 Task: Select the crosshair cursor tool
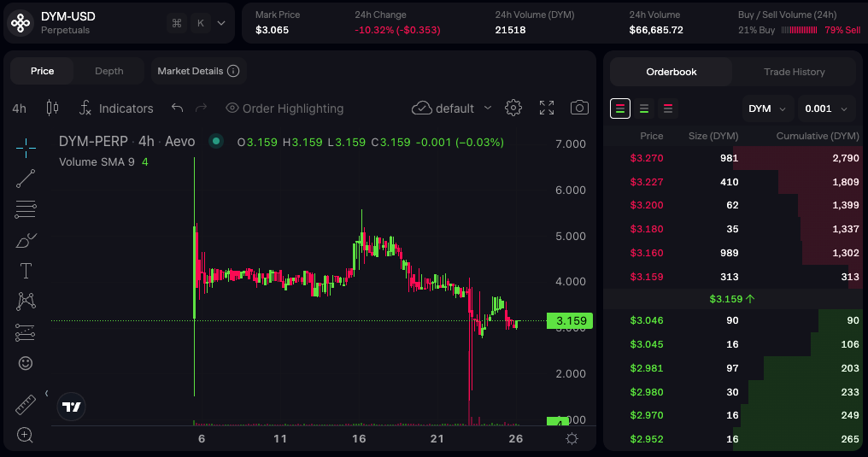click(26, 148)
